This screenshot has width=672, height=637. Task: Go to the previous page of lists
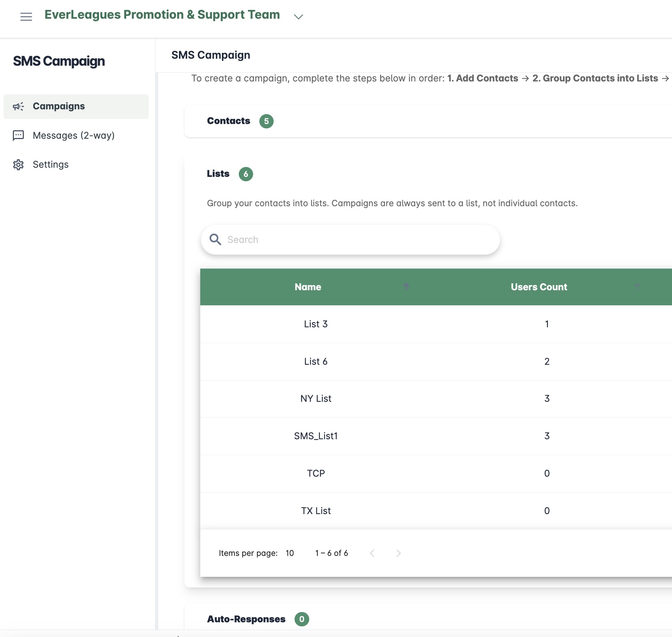[372, 553]
